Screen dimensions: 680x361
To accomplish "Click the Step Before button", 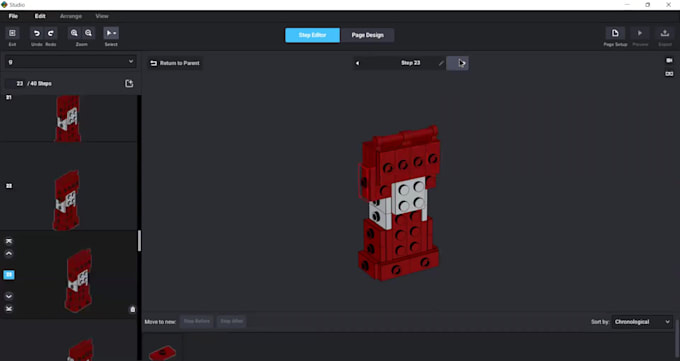I will point(196,322).
